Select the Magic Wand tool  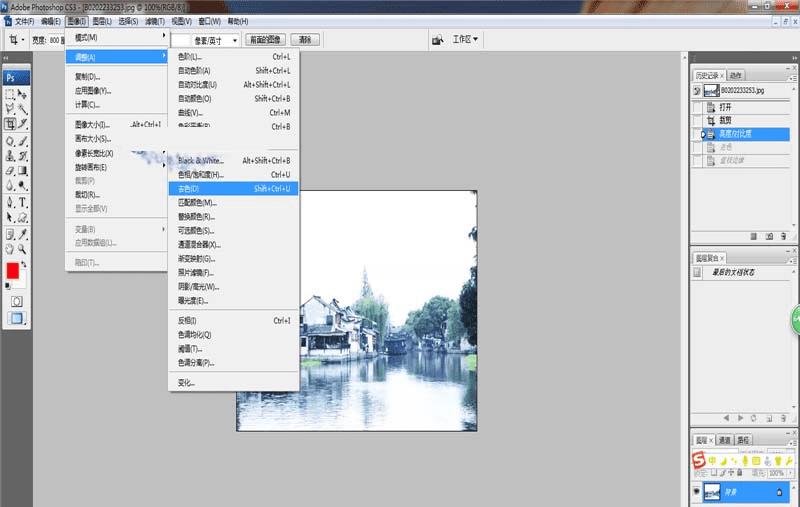[22, 109]
